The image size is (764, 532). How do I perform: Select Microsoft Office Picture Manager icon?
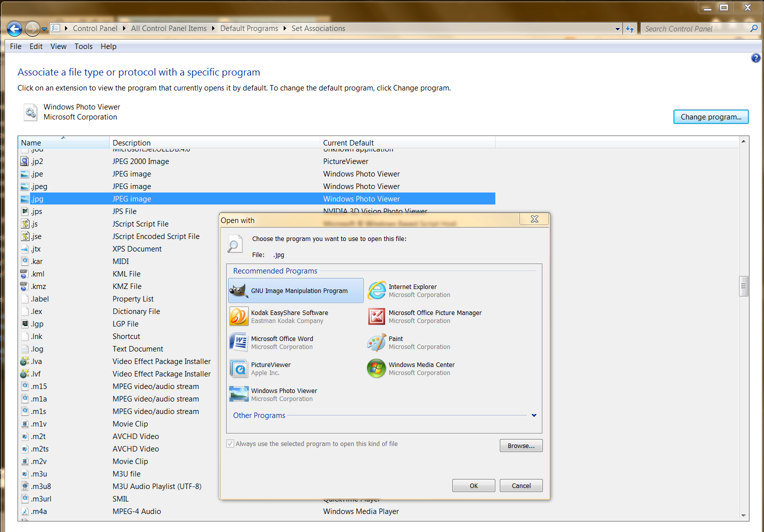click(377, 316)
